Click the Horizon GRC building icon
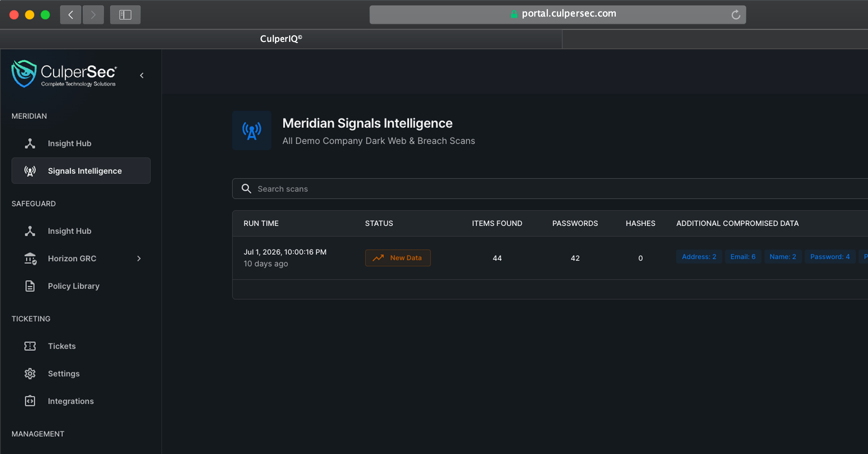 (x=30, y=258)
